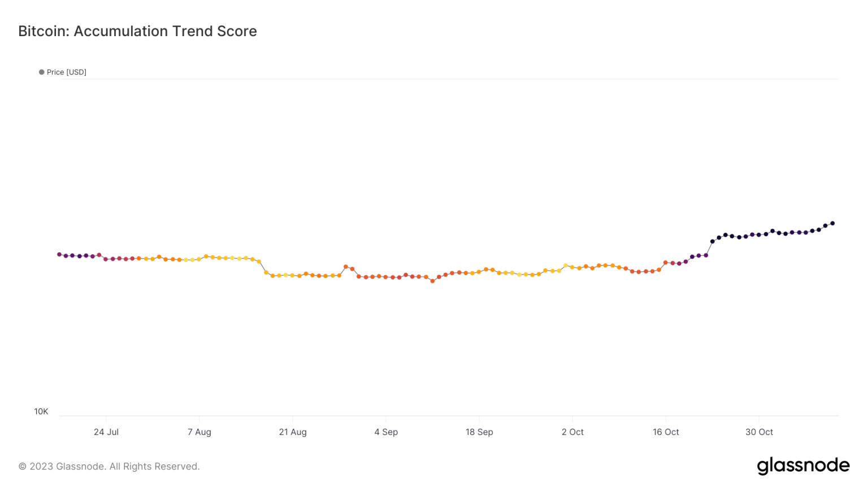The image size is (868, 488).
Task: Select the 16 Oct x-axis label
Action: [x=666, y=432]
